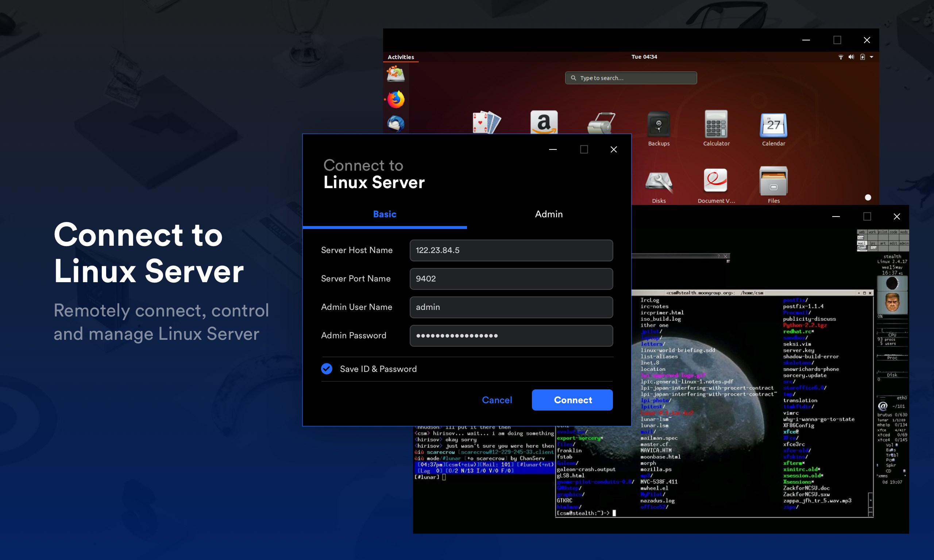Click the Type to search box
This screenshot has height=560, width=934.
click(631, 78)
